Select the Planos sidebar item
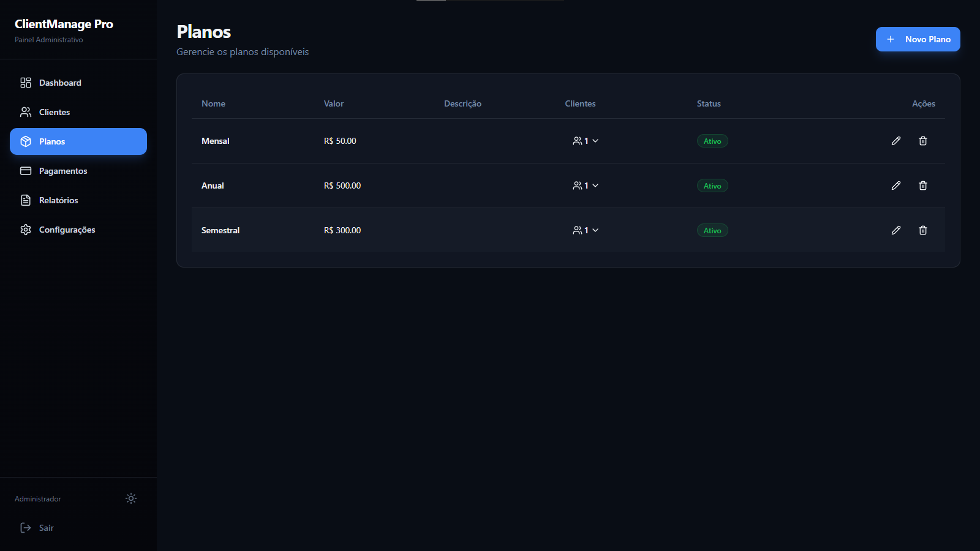Image resolution: width=980 pixels, height=551 pixels. point(78,141)
